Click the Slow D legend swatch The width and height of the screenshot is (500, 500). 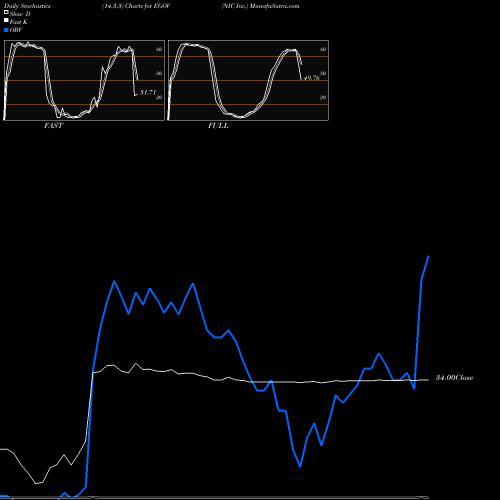click(x=6, y=13)
